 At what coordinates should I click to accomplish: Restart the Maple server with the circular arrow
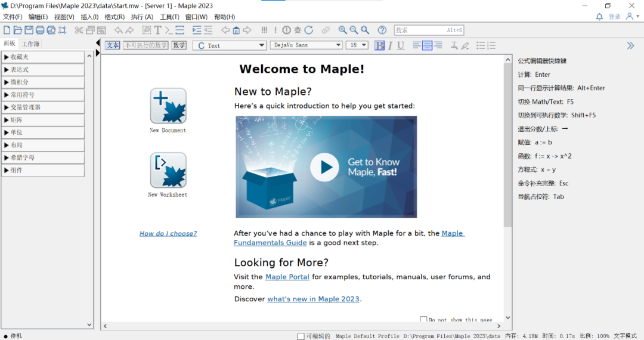(x=309, y=30)
